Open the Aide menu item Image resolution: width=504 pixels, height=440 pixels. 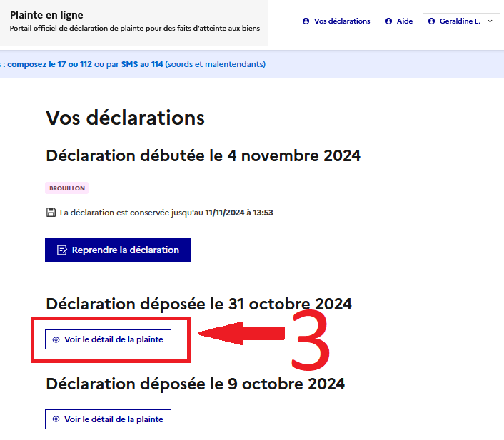click(404, 21)
